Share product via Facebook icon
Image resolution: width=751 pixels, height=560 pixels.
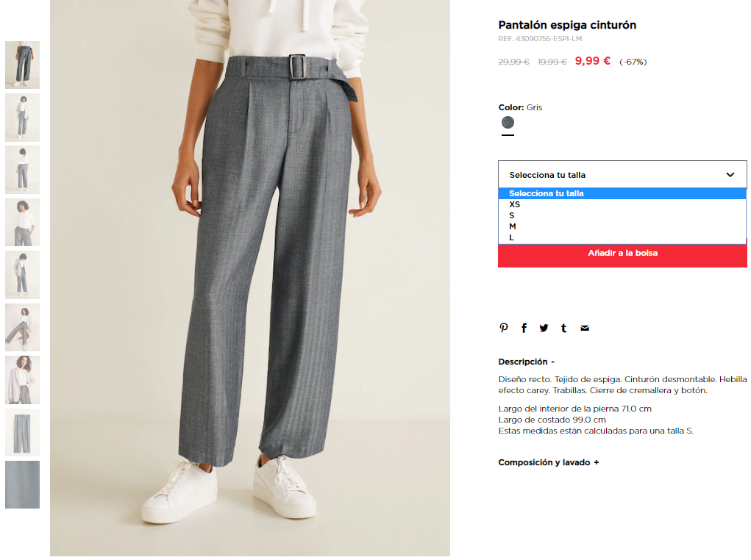(x=524, y=328)
